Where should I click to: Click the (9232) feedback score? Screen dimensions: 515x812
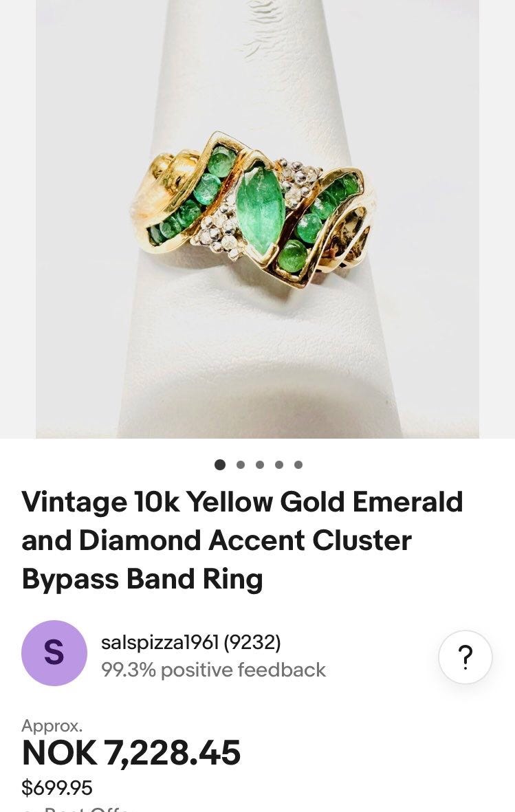point(252,642)
